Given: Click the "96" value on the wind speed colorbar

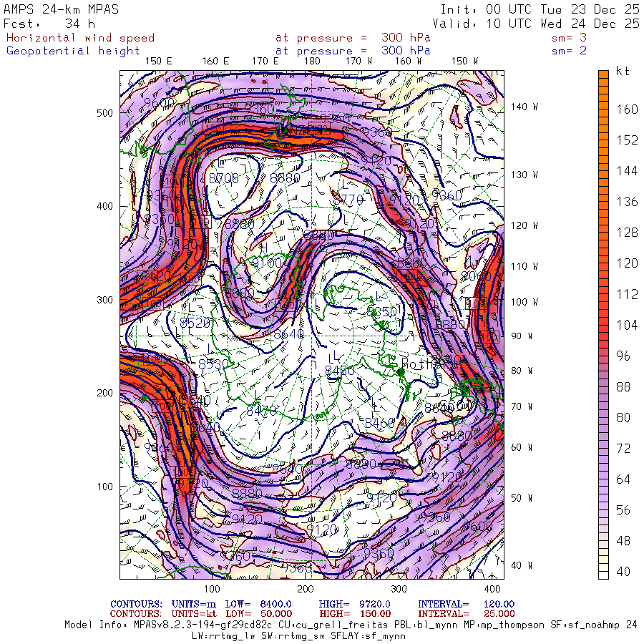Looking at the screenshot, I should (x=623, y=356).
